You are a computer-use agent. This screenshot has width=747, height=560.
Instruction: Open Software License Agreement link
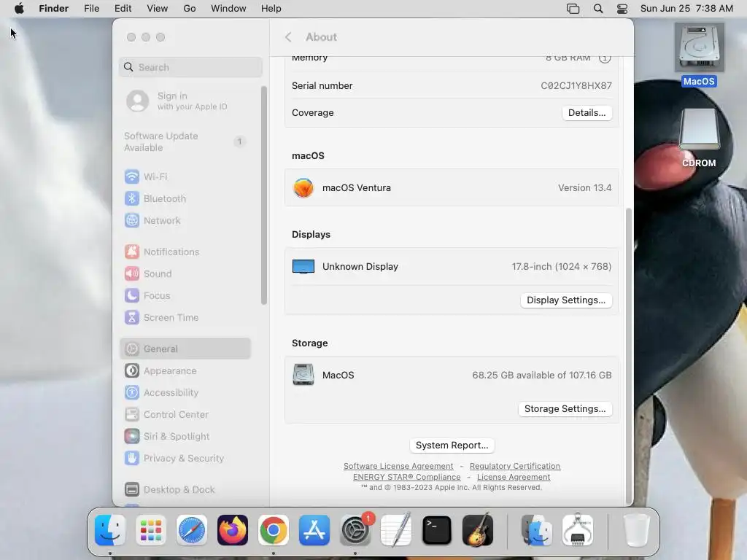[x=398, y=466]
